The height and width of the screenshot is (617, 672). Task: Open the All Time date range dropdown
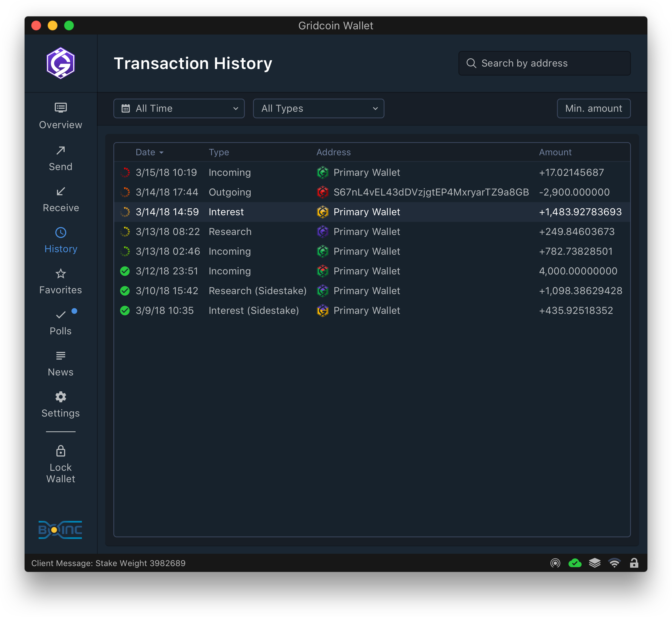coord(179,108)
